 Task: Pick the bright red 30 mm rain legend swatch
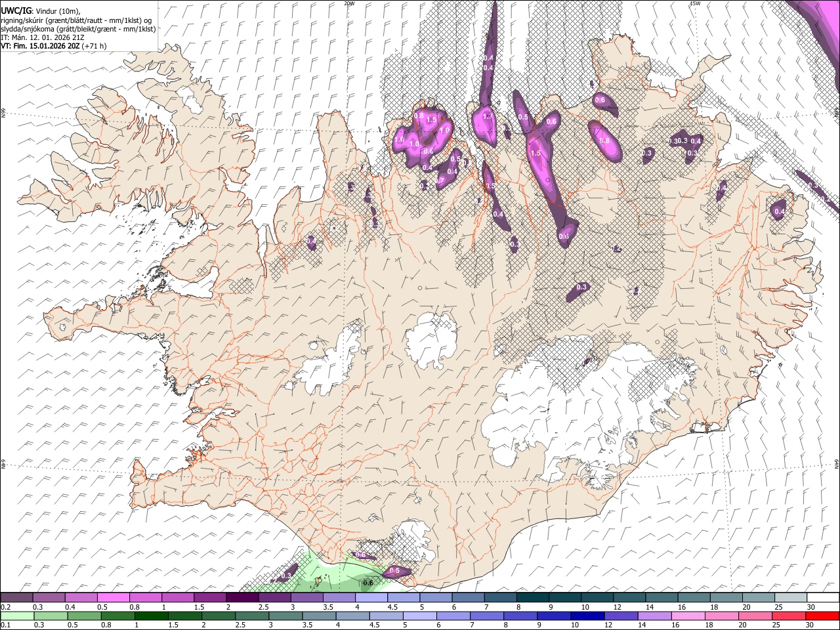click(822, 616)
